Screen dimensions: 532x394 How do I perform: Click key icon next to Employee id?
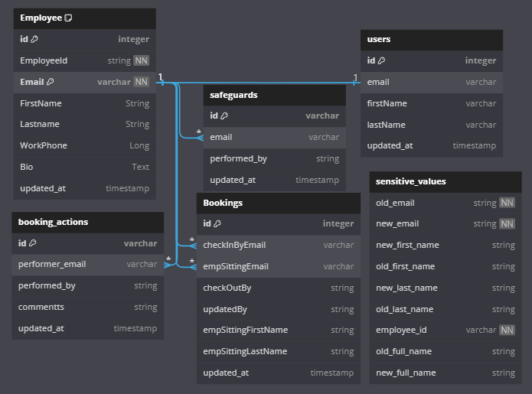tap(35, 39)
